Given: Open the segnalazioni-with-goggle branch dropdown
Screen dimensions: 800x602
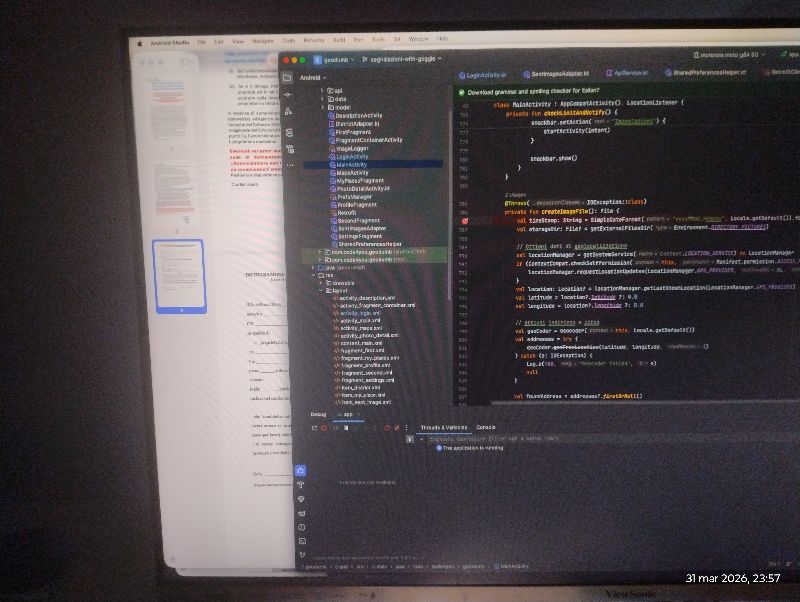Looking at the screenshot, I should (410, 59).
